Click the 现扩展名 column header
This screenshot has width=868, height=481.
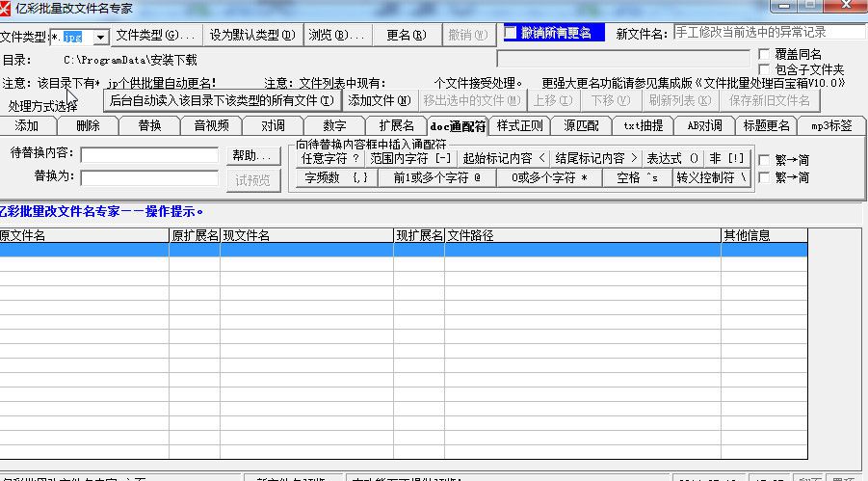[x=420, y=235]
